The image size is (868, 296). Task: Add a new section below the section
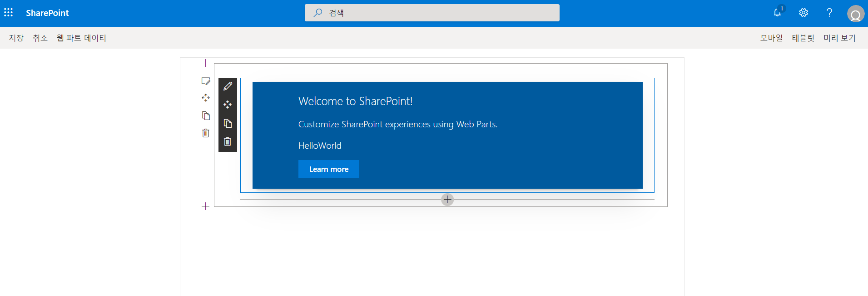(205, 206)
